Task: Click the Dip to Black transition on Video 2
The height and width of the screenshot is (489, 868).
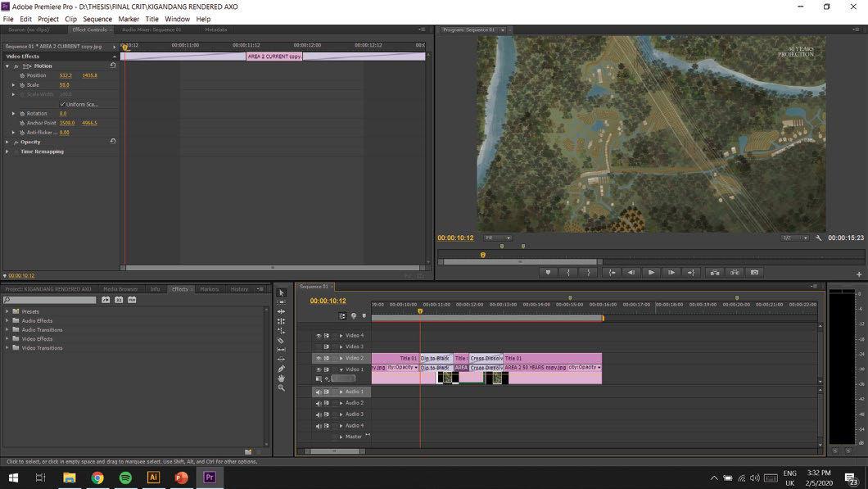Action: tap(436, 359)
